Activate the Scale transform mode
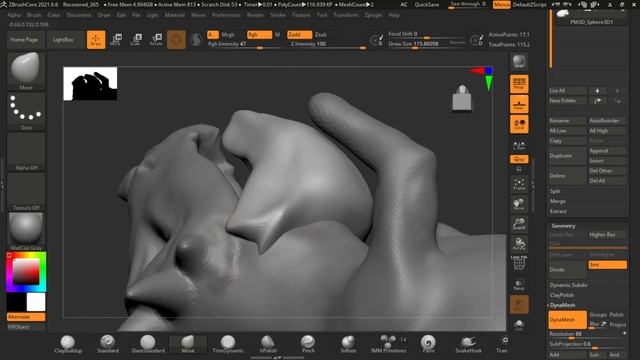 [136, 40]
